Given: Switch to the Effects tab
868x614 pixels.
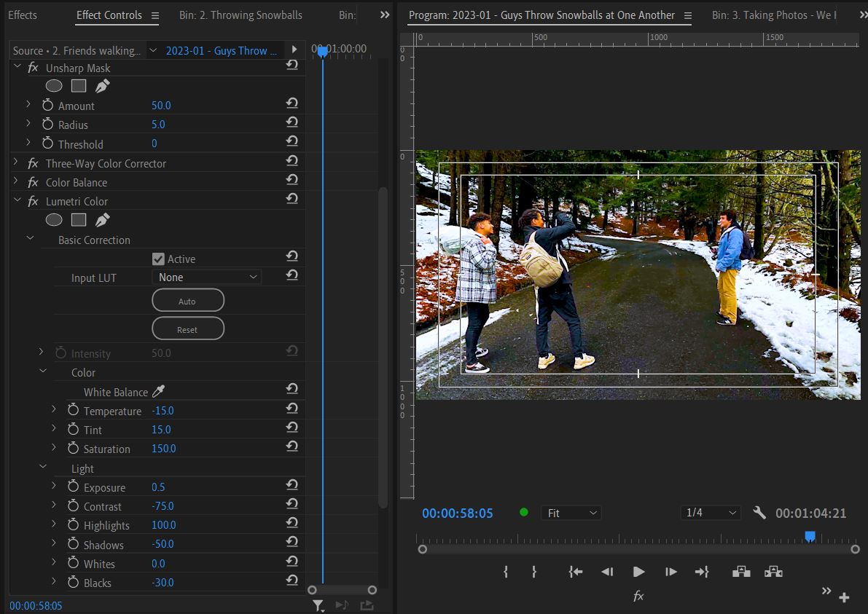Looking at the screenshot, I should (x=23, y=15).
